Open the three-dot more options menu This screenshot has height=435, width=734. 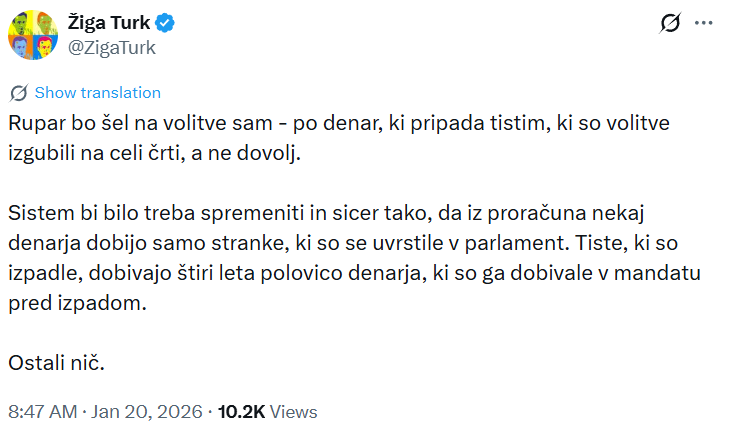[704, 23]
